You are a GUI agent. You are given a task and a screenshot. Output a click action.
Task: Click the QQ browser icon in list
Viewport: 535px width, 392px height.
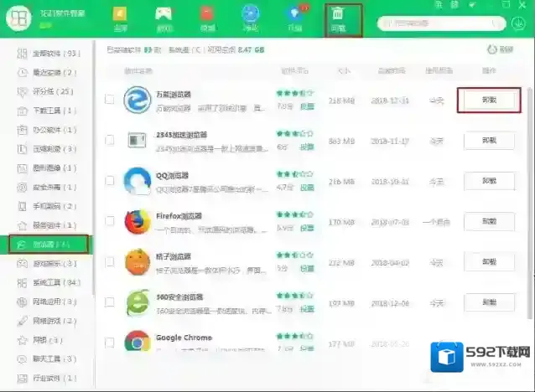(x=136, y=181)
